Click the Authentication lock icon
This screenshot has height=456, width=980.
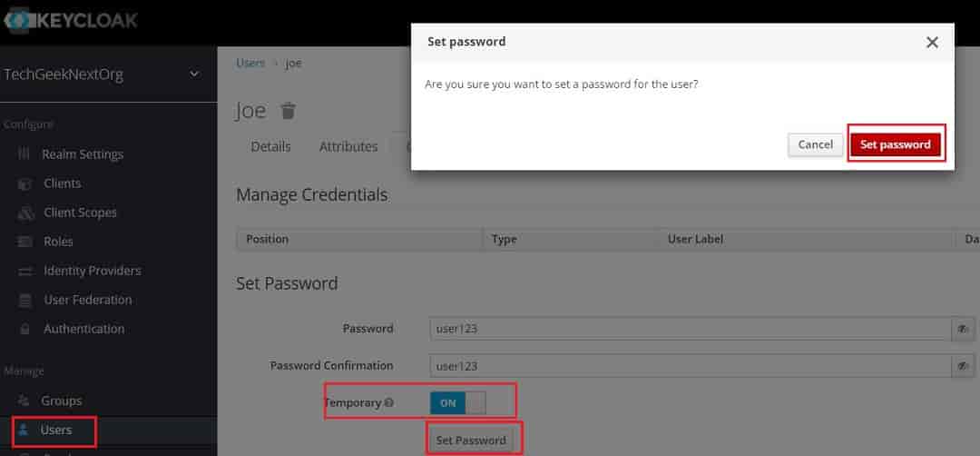[x=25, y=329]
